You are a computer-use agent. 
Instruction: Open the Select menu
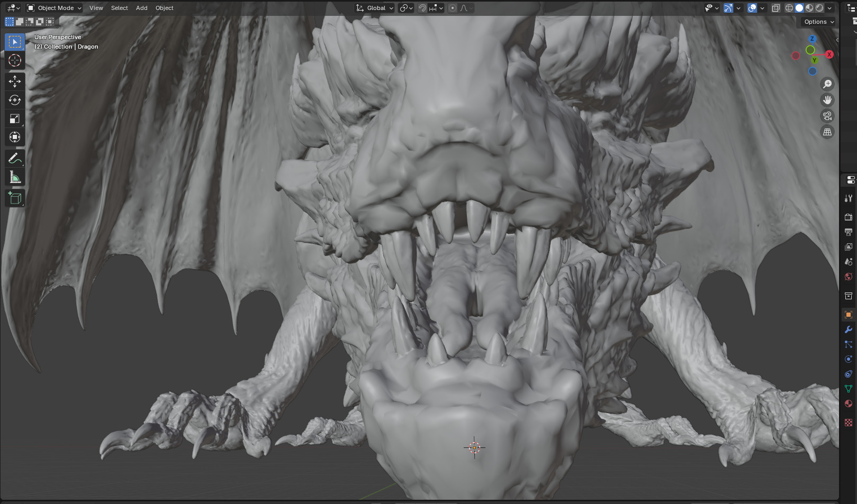(x=120, y=8)
